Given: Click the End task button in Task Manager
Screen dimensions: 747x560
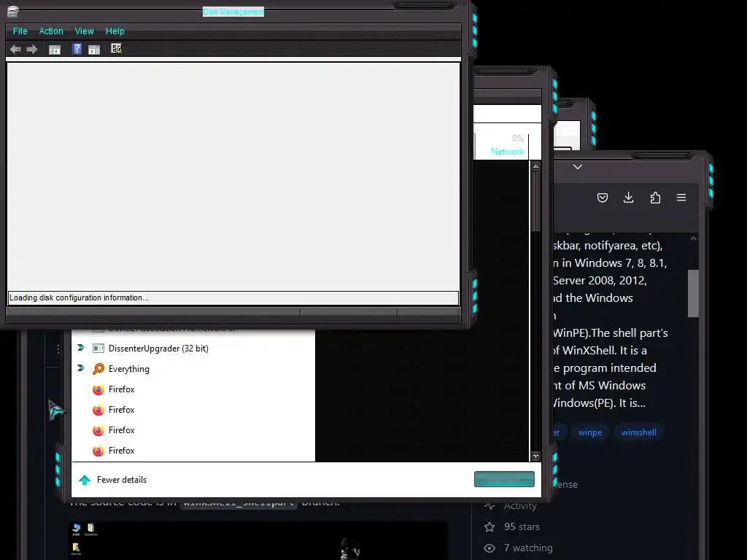Looking at the screenshot, I should 504,480.
